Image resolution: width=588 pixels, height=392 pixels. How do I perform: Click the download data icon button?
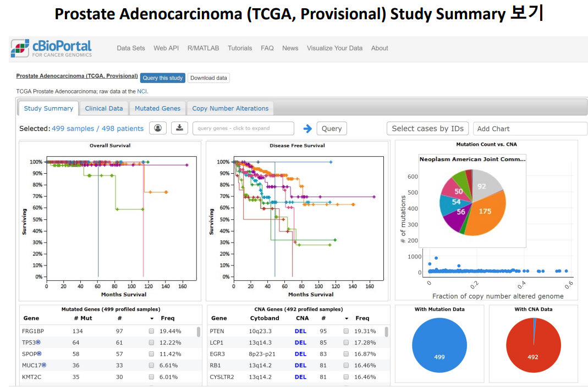pos(179,128)
